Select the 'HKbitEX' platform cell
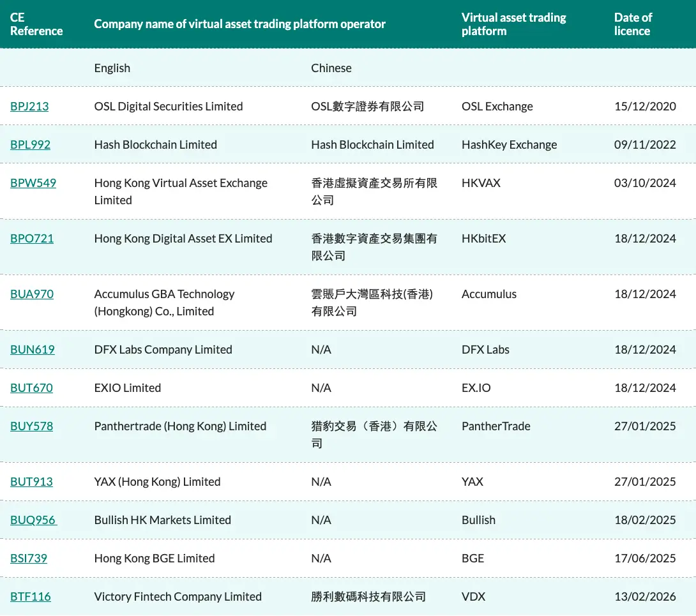This screenshot has height=616, width=696. tap(484, 238)
